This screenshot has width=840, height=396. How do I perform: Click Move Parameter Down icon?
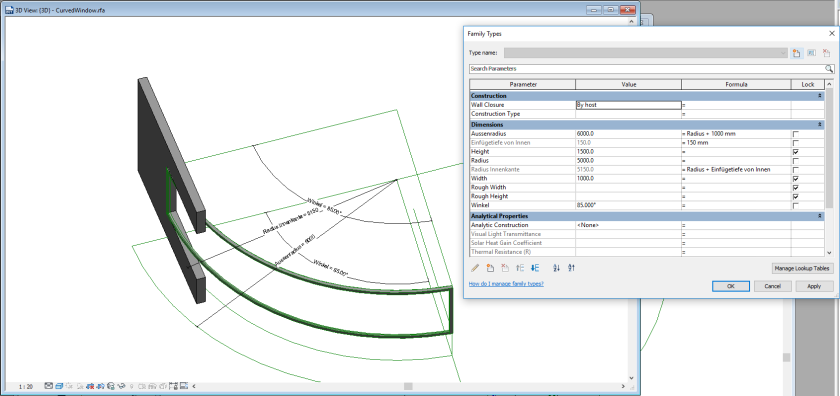(x=535, y=268)
